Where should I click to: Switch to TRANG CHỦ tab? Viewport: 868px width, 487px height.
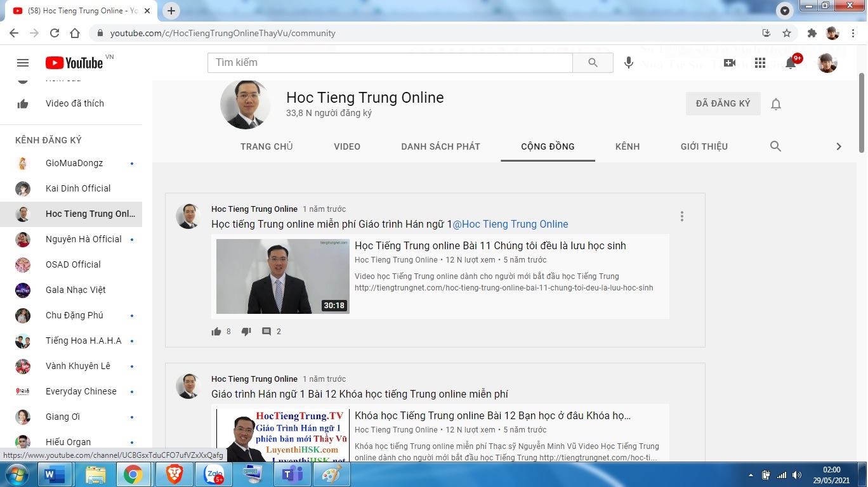pyautogui.click(x=266, y=146)
